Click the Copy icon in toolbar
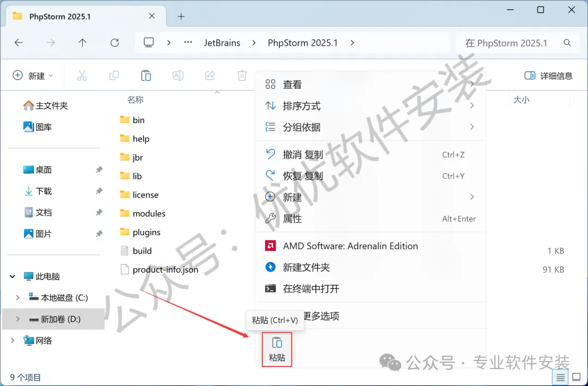The width and height of the screenshot is (588, 386). pyautogui.click(x=114, y=76)
